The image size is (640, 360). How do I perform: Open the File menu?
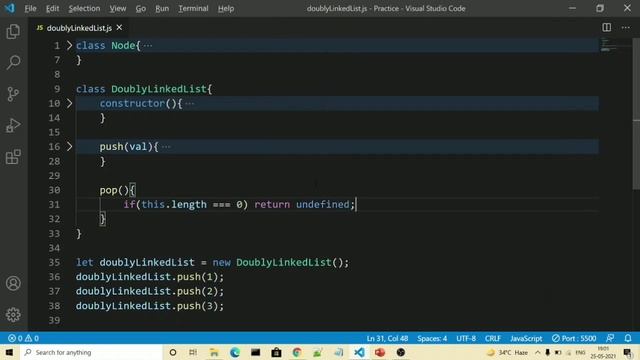click(x=30, y=8)
